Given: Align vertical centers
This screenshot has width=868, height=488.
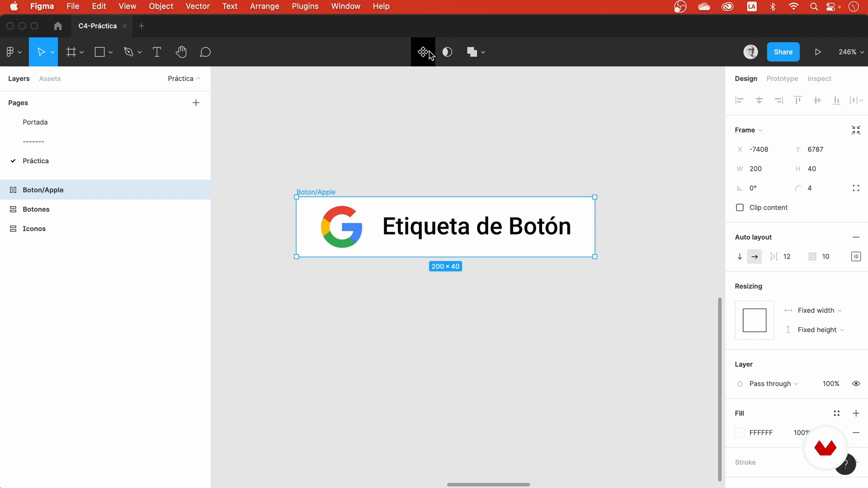Looking at the screenshot, I should (817, 100).
